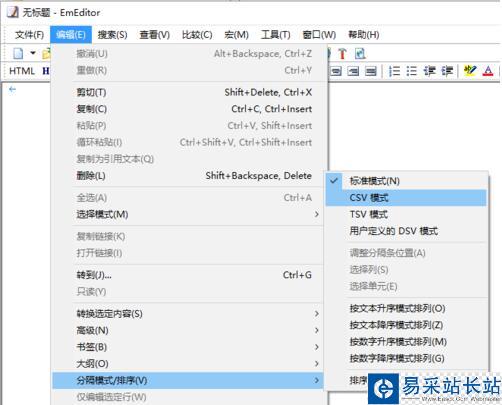Click the decrease indent icon
Image resolution: width=502 pixels, height=405 pixels.
[x=429, y=71]
